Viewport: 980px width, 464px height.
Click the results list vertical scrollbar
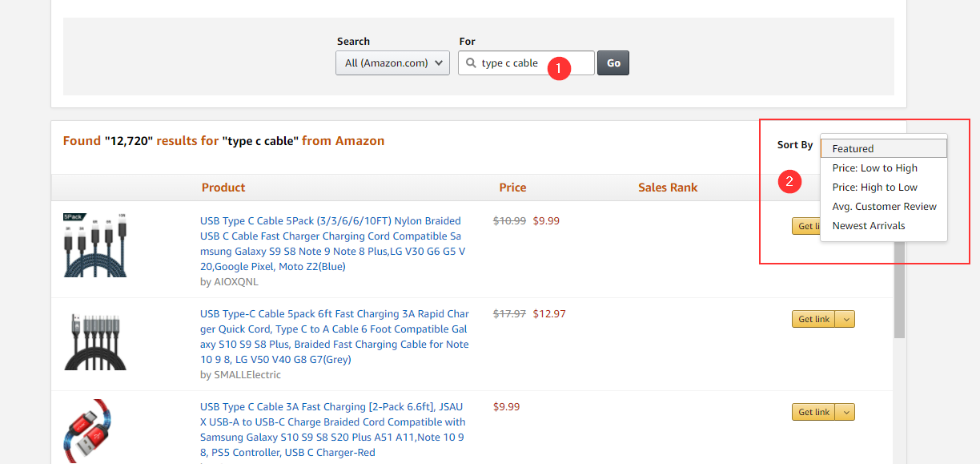[899, 288]
